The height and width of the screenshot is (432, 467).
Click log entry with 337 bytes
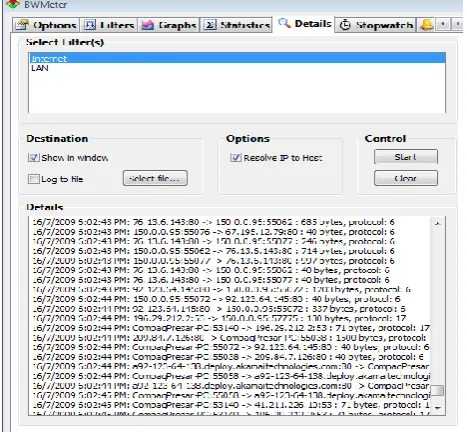pos(219,309)
